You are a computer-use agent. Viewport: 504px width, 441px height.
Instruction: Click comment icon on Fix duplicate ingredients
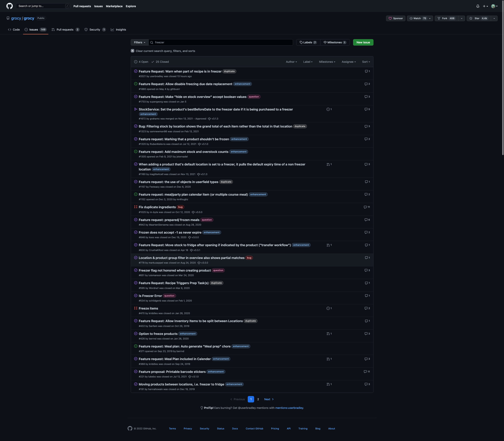click(x=365, y=207)
